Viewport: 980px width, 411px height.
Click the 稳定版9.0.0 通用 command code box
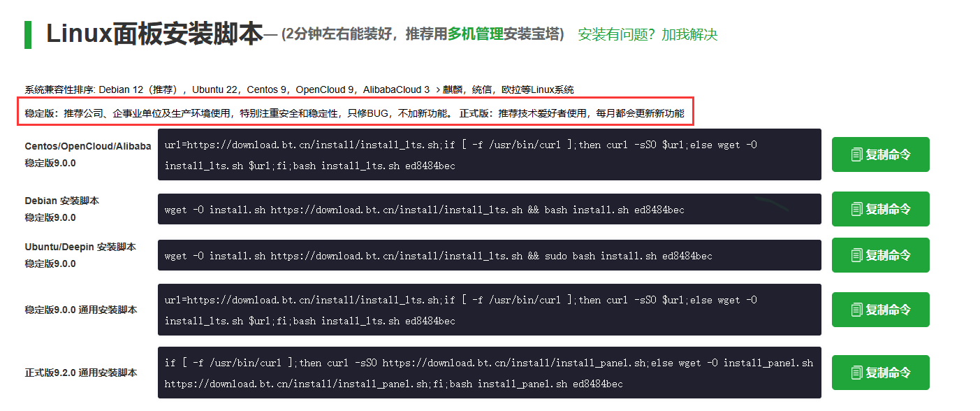(490, 310)
